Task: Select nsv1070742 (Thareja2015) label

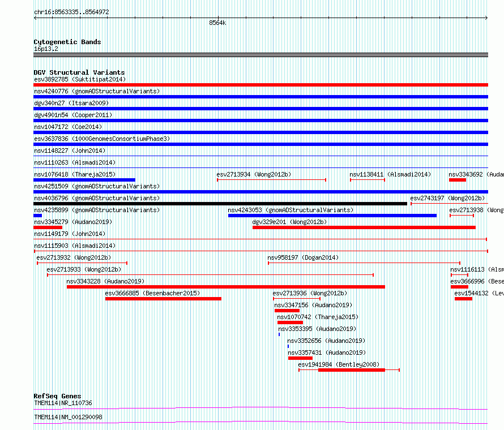Action: click(318, 317)
